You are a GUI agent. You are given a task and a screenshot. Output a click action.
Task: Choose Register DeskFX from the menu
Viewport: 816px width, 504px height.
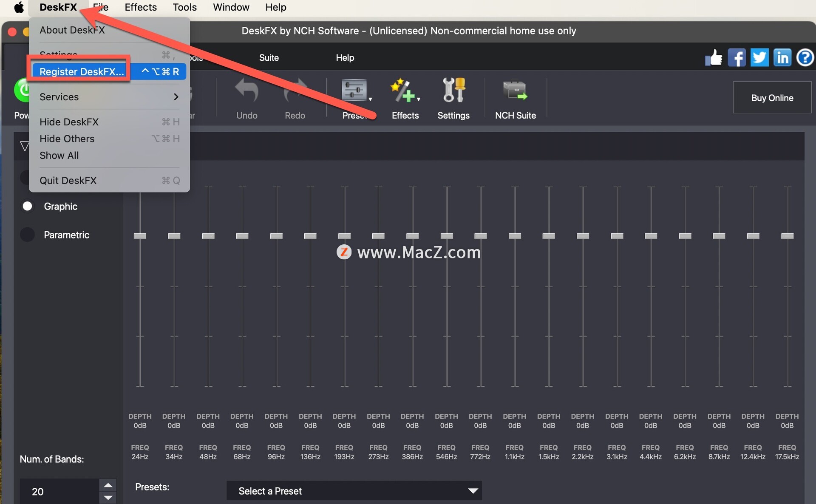(x=82, y=71)
